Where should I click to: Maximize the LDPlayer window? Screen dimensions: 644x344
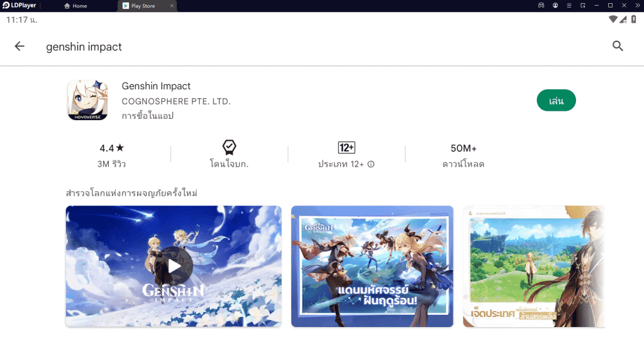pyautogui.click(x=610, y=5)
